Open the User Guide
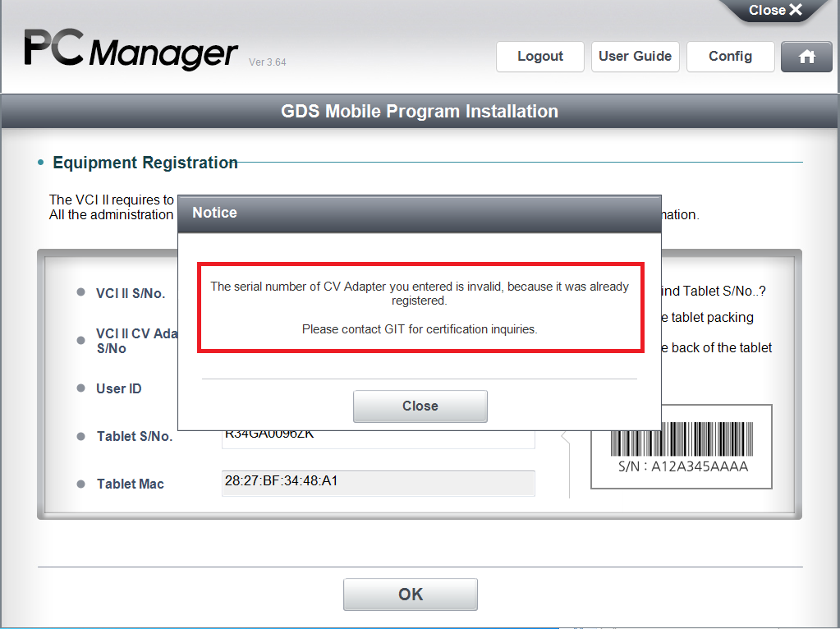840x629 pixels. (636, 57)
